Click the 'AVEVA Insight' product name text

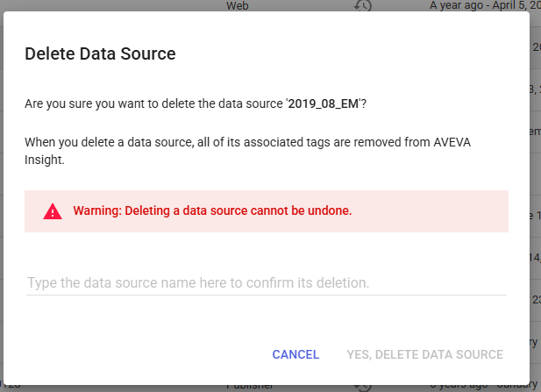[452, 142]
